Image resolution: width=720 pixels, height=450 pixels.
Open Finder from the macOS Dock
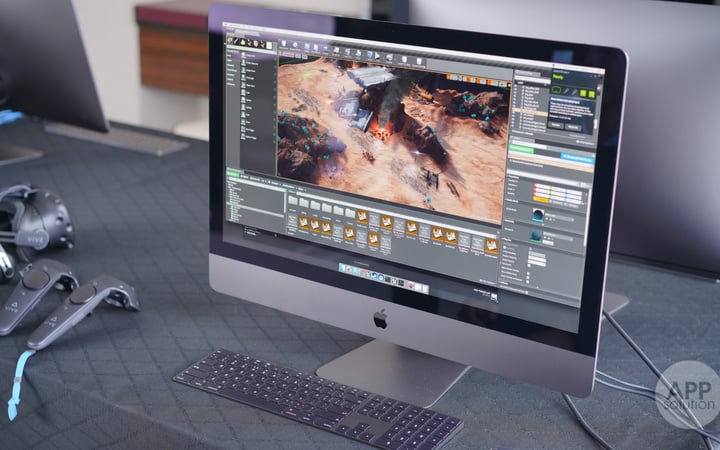pos(342,268)
